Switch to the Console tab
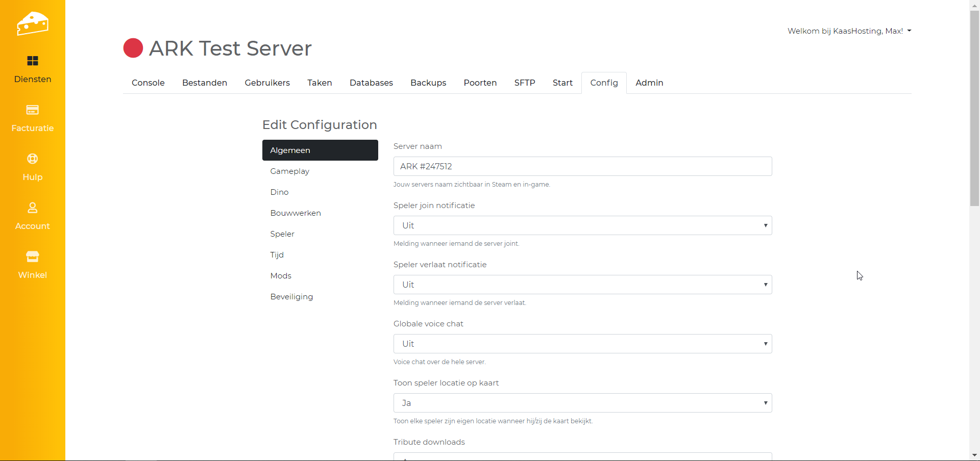 pyautogui.click(x=148, y=83)
